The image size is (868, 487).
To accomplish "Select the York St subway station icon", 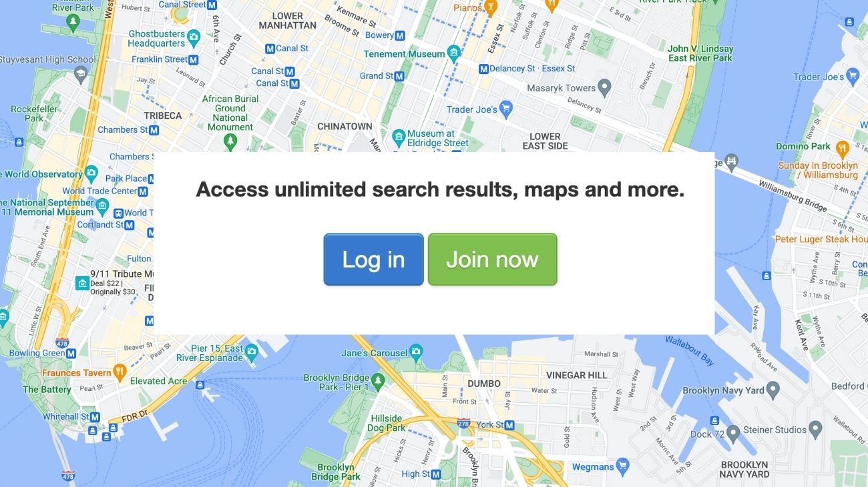I will pyautogui.click(x=510, y=425).
